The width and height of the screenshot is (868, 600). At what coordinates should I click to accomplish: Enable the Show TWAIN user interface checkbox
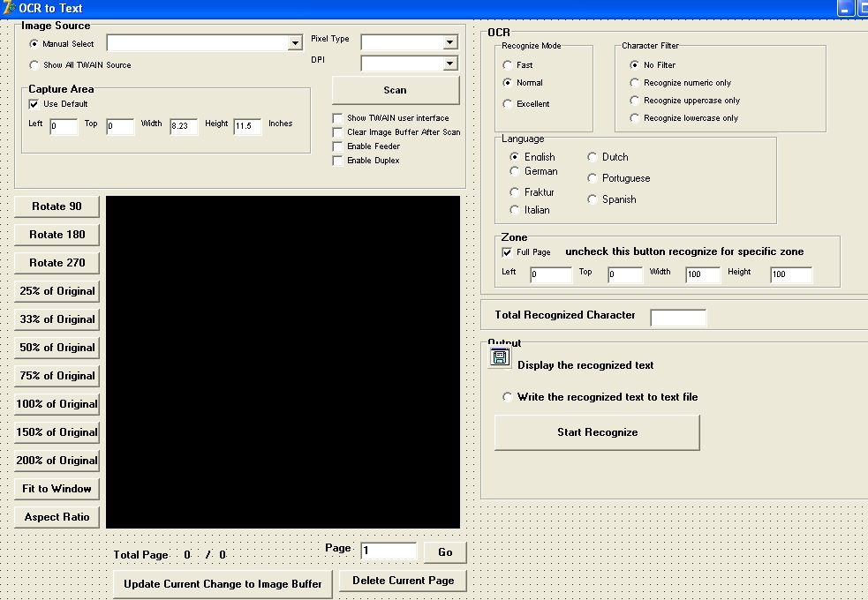click(337, 118)
